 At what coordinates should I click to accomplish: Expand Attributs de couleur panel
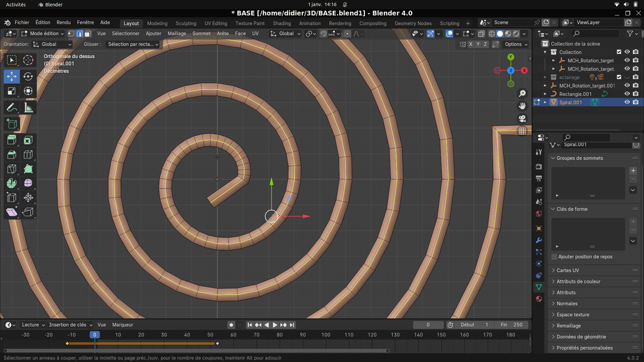click(594, 281)
